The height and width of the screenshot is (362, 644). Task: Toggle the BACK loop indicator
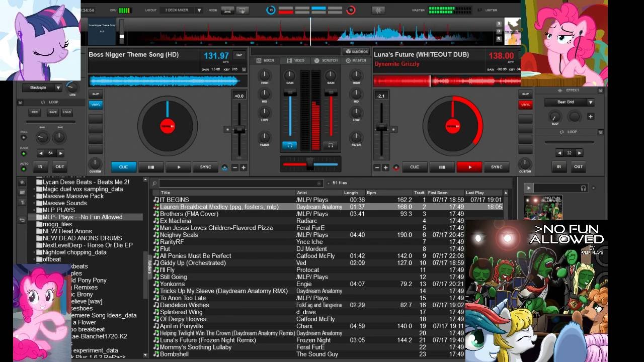pyautogui.click(x=24, y=154)
